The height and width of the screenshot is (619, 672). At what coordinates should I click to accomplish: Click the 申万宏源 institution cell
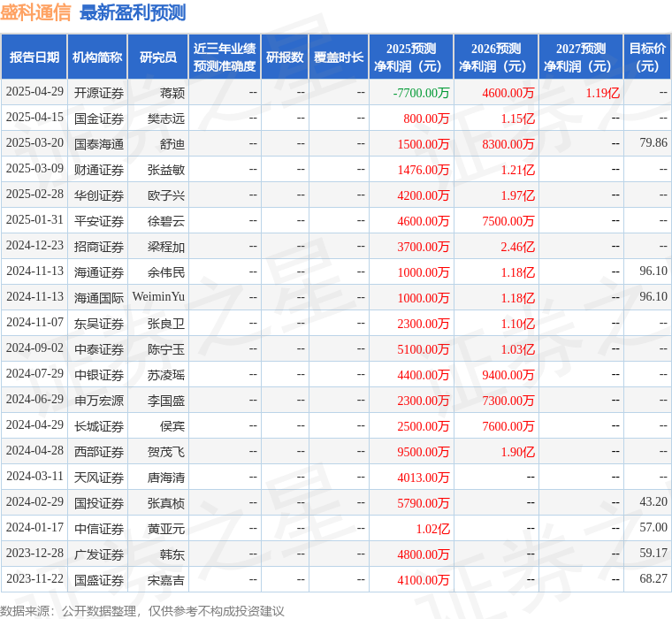99,401
